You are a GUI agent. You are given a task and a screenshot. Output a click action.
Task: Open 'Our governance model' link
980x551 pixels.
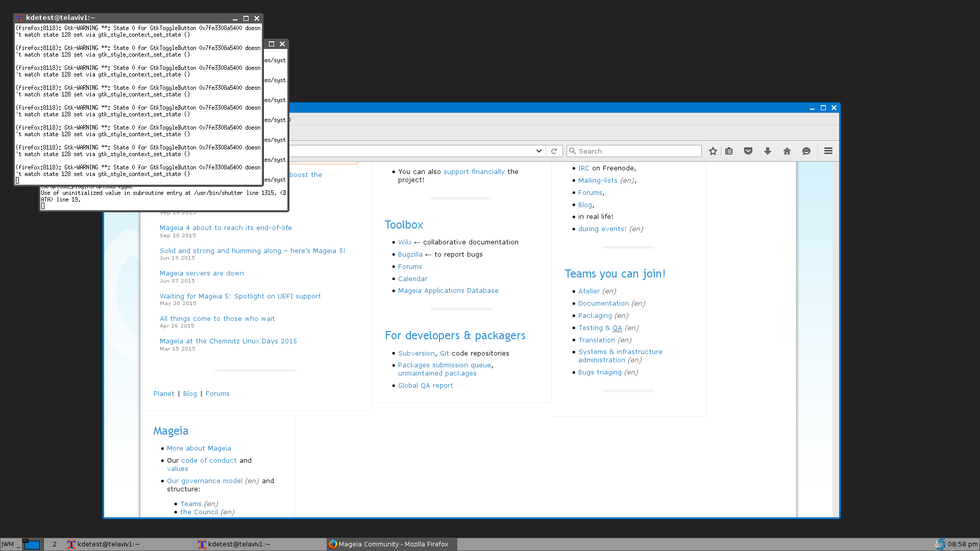204,481
